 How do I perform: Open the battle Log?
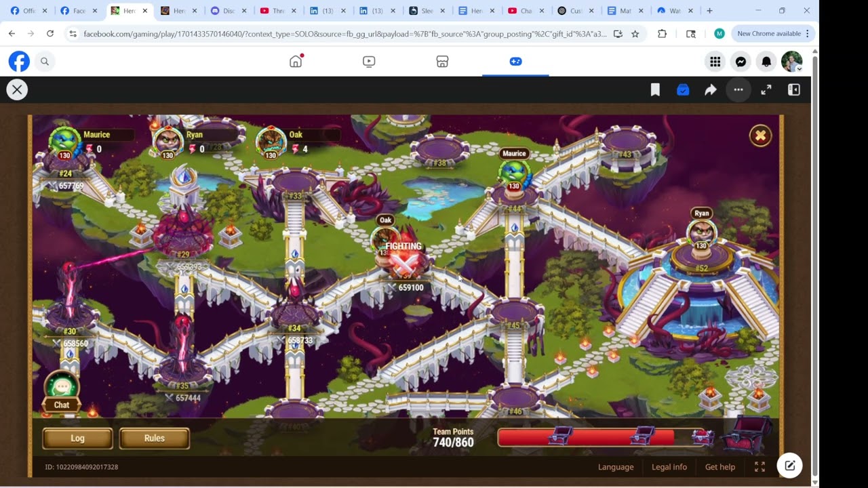click(x=77, y=439)
